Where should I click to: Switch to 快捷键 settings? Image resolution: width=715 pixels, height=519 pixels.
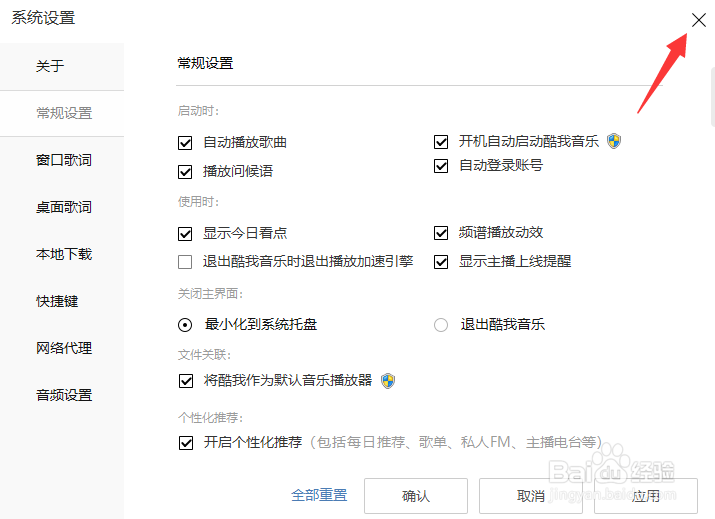[62, 301]
